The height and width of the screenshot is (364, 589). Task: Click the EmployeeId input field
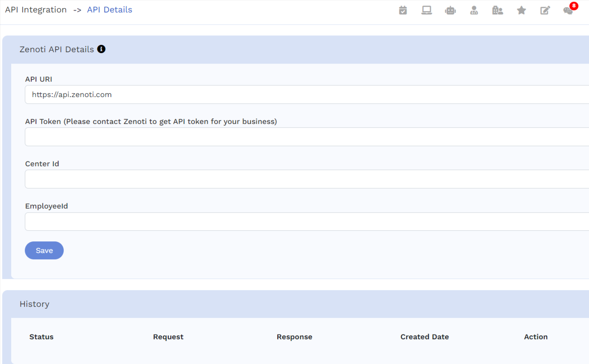pyautogui.click(x=307, y=221)
